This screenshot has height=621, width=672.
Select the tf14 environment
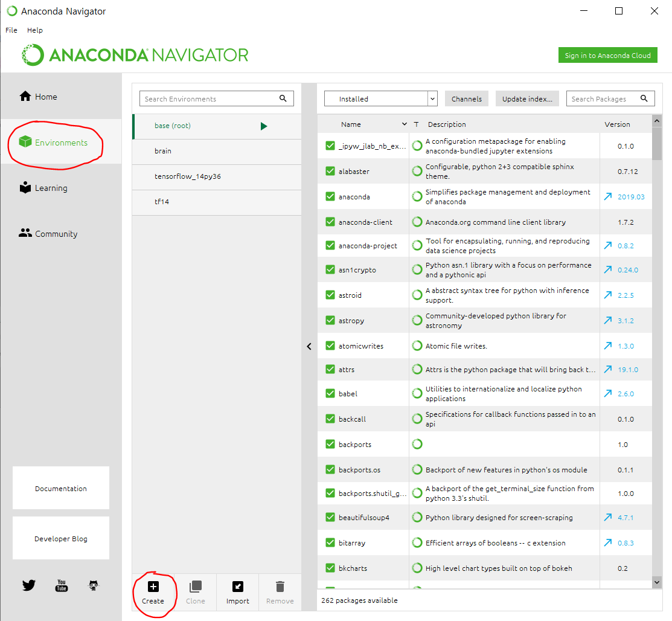tap(217, 202)
